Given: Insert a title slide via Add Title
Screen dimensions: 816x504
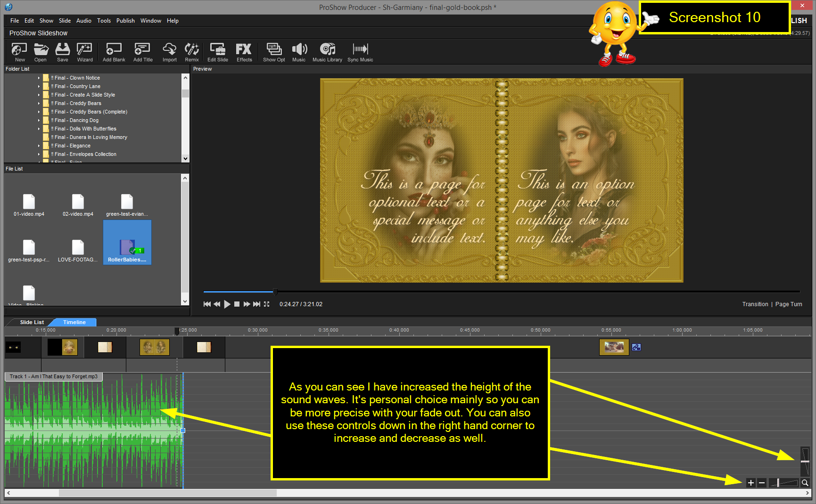Looking at the screenshot, I should (143, 52).
